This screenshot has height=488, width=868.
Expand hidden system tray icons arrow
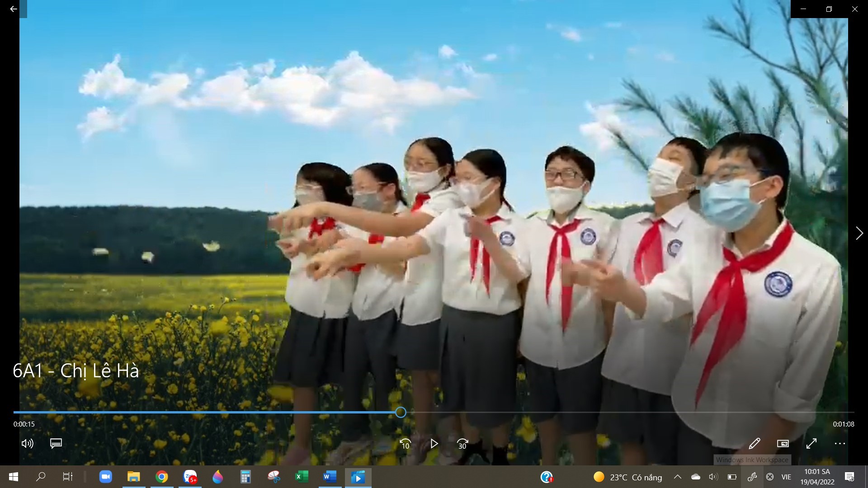click(x=677, y=477)
